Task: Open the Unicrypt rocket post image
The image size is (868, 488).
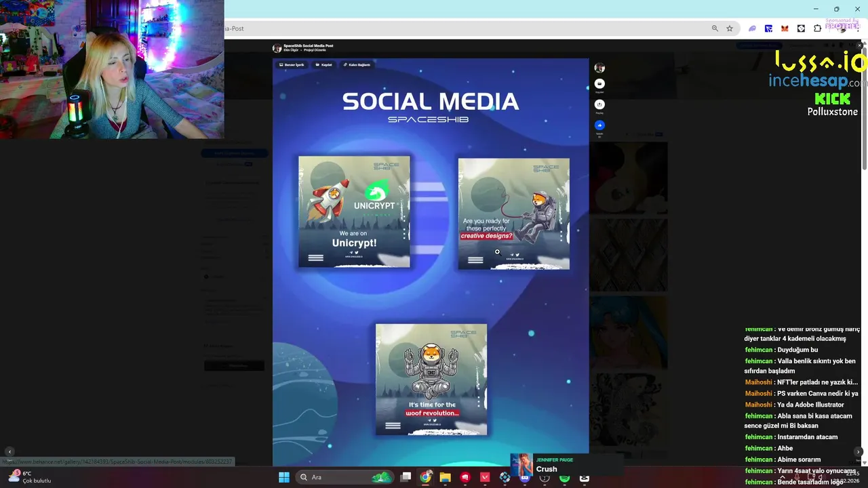Action: [354, 211]
